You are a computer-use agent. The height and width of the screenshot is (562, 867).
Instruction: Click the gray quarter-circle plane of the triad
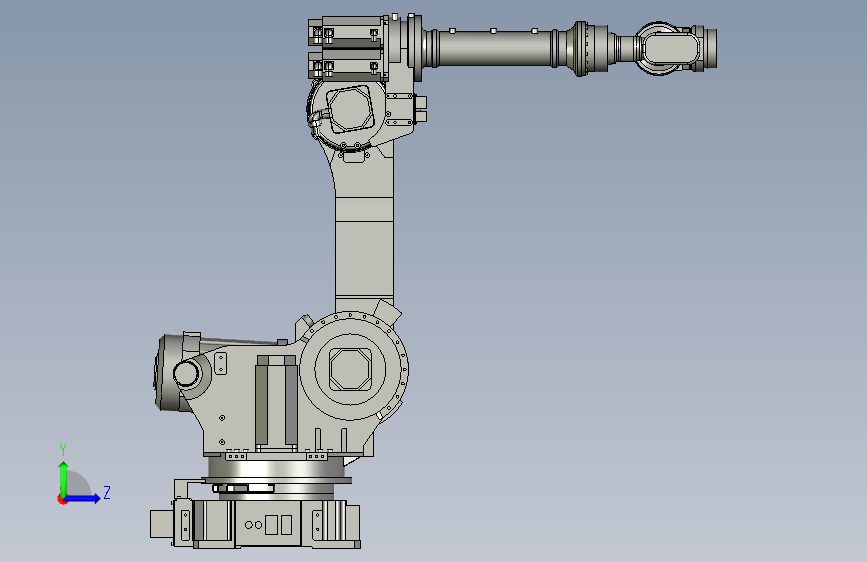[x=79, y=483]
